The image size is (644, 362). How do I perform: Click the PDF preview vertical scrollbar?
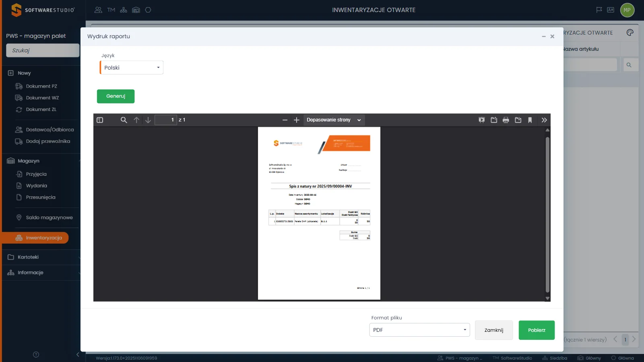pos(547,214)
